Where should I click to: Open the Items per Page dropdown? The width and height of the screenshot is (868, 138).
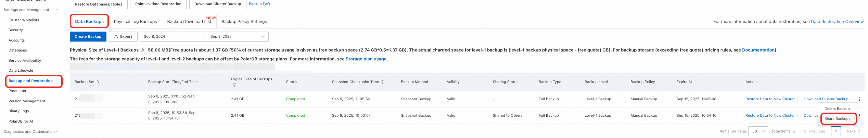tap(758, 131)
